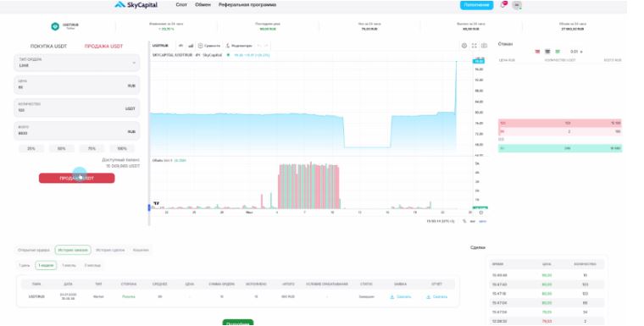Switch to ПРОДАЖА USDT tab
Screen dimensions: 644x326
103,47
